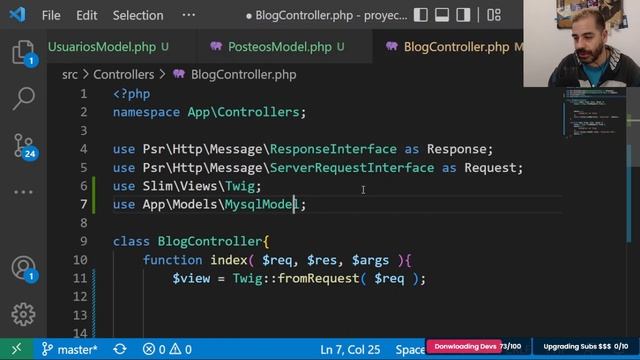
Task: Synchronize changes icon in status bar
Action: pos(120,349)
